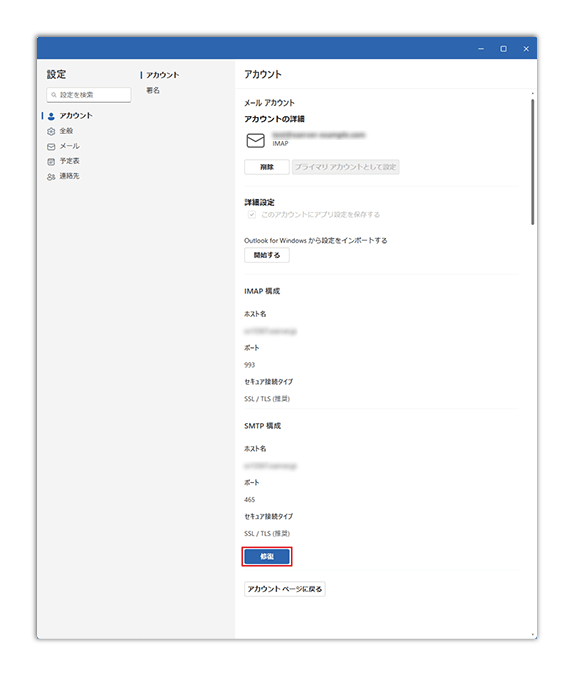Click the アカウント person icon in sidebar
The height and width of the screenshot is (675, 573).
click(x=51, y=116)
